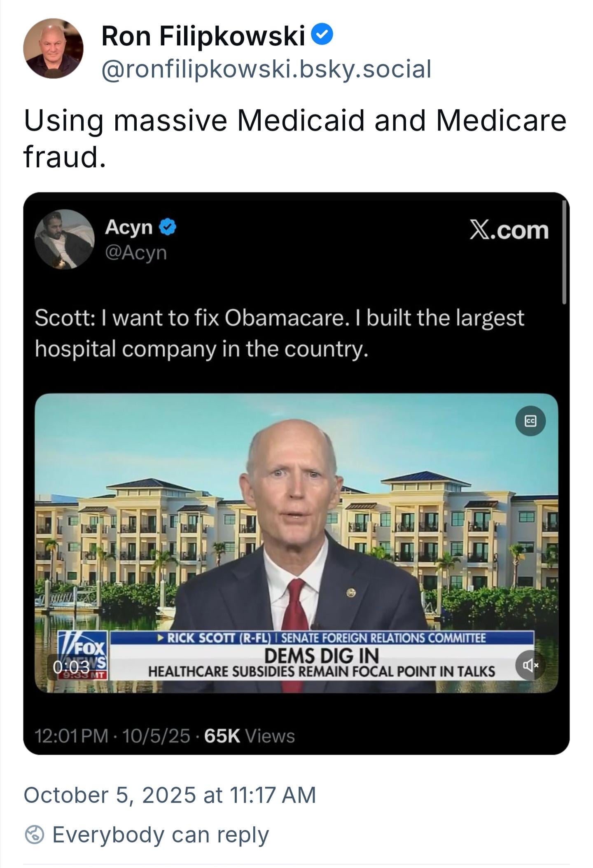
Task: Click the Ron Filipkowski display name
Action: (203, 35)
